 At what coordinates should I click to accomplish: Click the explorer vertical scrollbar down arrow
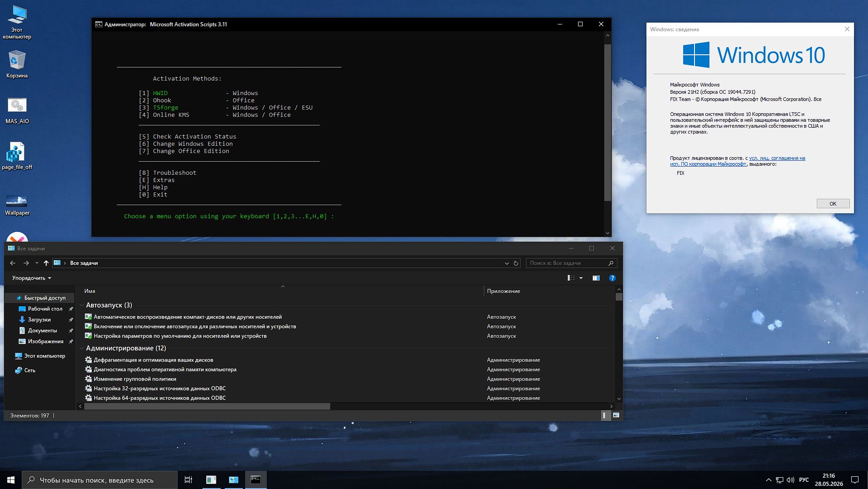[x=619, y=399]
